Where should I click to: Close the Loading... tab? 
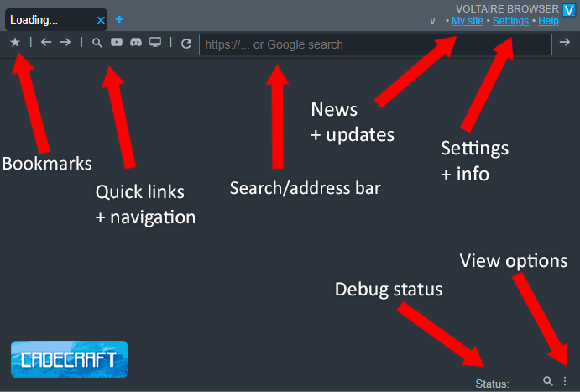[x=101, y=19]
